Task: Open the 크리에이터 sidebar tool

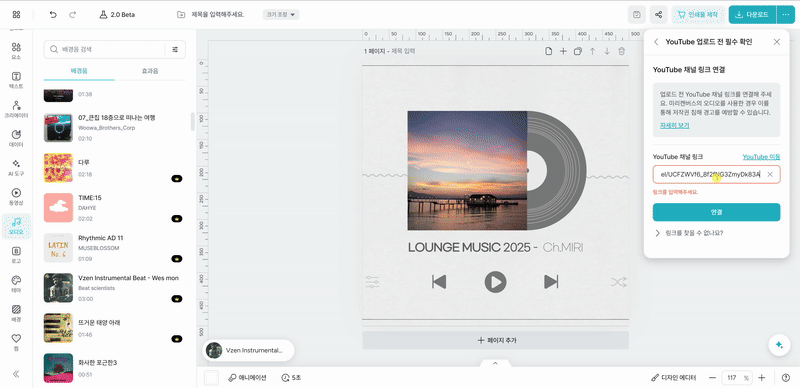Action: pyautogui.click(x=16, y=109)
